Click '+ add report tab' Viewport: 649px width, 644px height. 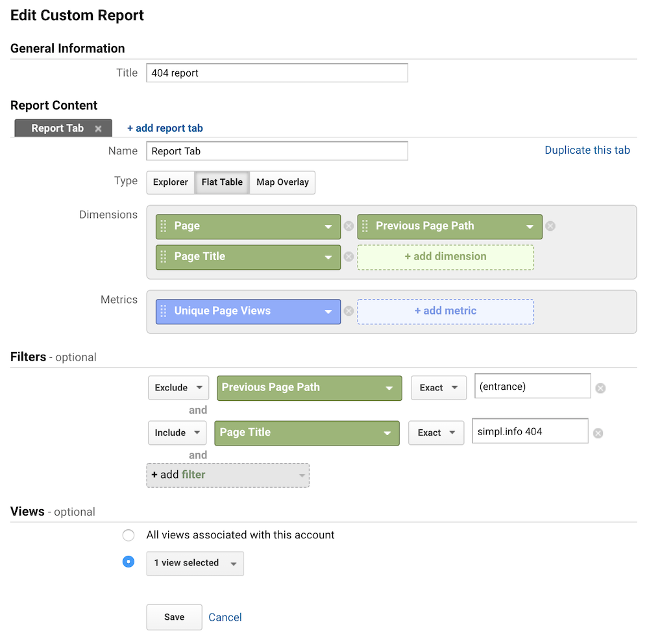(x=165, y=128)
